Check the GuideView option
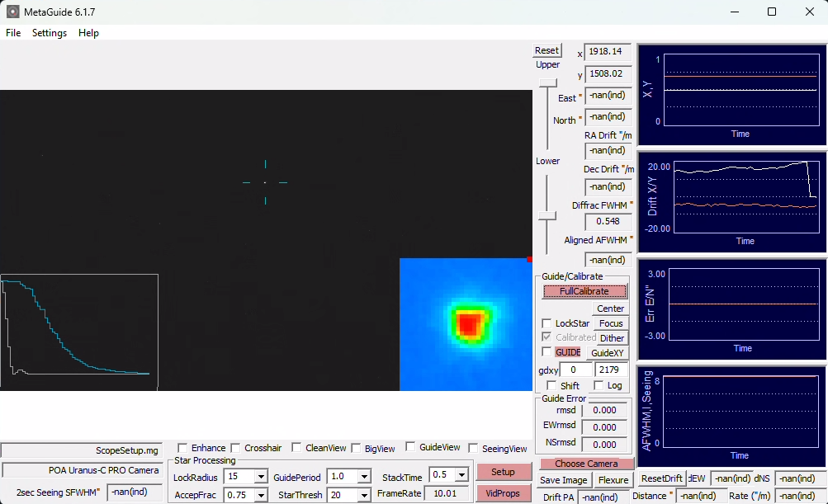The image size is (828, 504). point(410,447)
